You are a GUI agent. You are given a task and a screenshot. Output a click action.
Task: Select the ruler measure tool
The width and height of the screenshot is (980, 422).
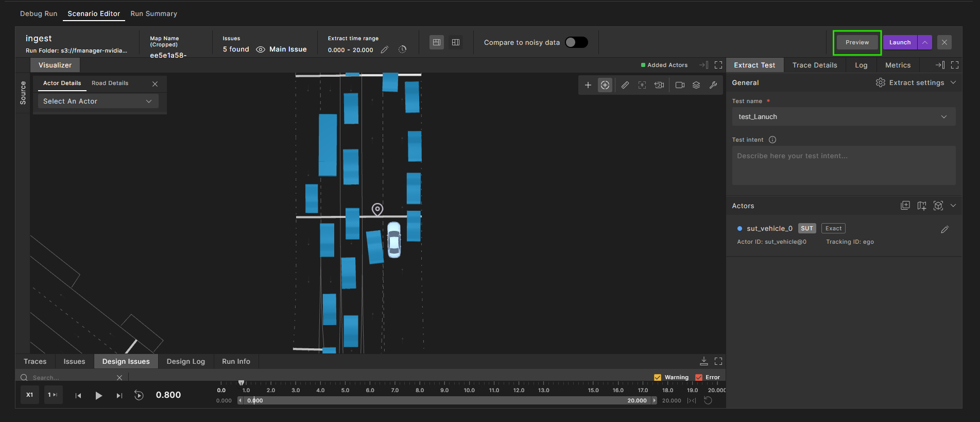coord(625,85)
